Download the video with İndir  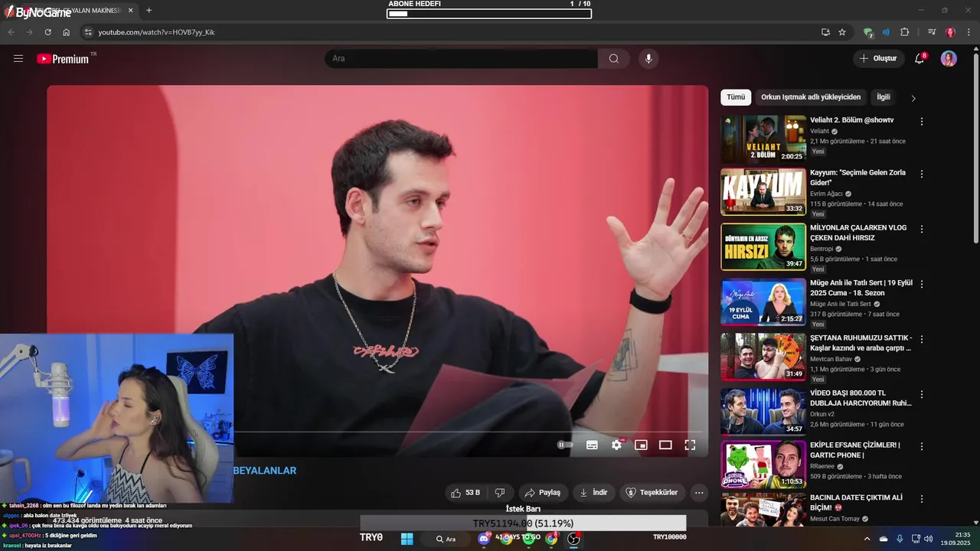[593, 493]
